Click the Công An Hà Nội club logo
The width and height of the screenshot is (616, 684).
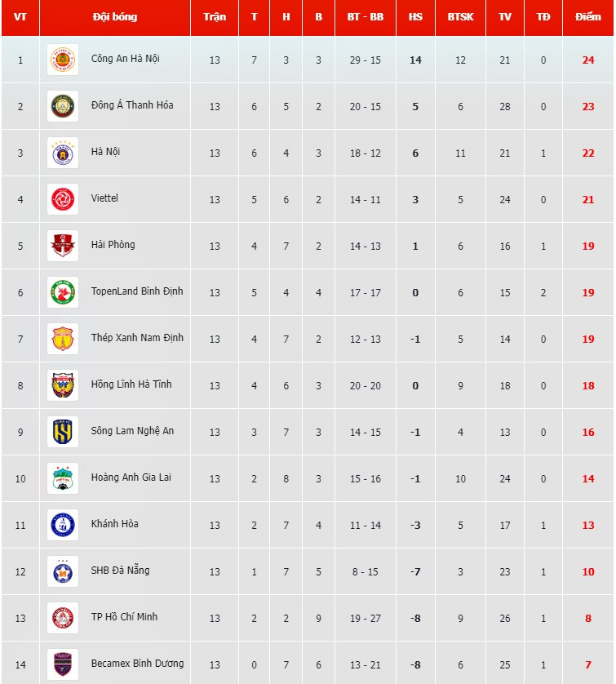pos(63,60)
